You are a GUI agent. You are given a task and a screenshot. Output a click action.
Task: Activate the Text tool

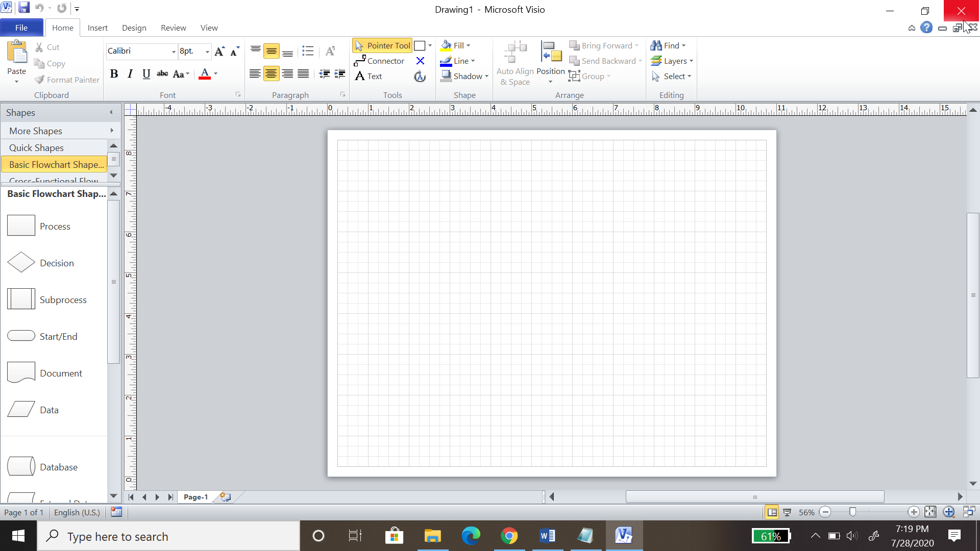tap(369, 76)
